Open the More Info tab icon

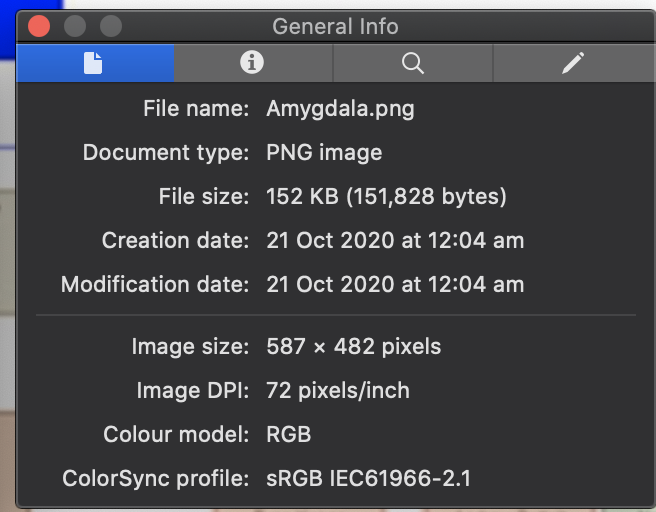click(x=252, y=63)
